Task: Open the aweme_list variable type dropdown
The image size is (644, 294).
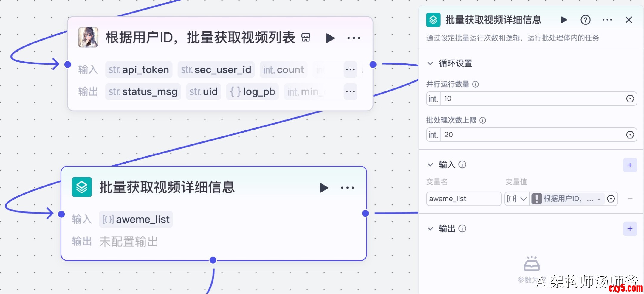Action: (x=517, y=199)
